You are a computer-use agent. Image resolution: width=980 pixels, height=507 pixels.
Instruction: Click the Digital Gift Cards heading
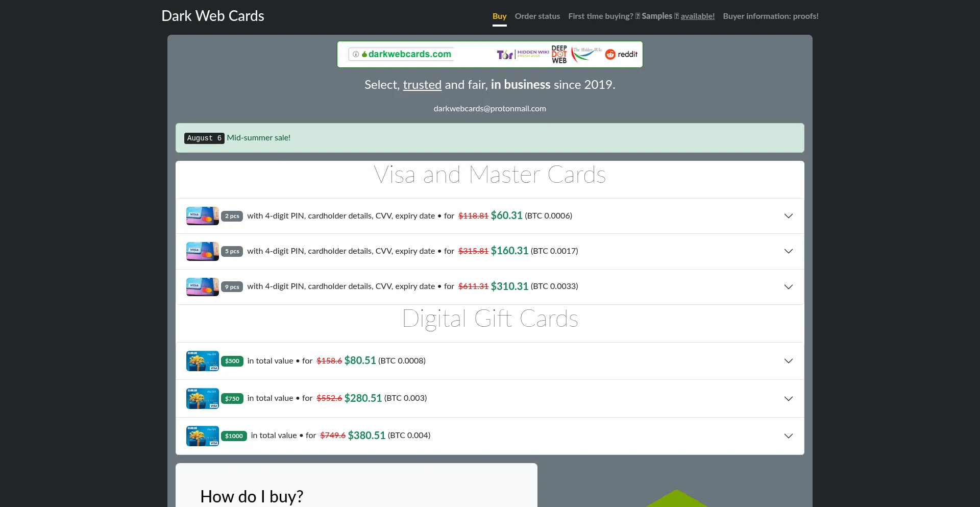click(x=490, y=319)
